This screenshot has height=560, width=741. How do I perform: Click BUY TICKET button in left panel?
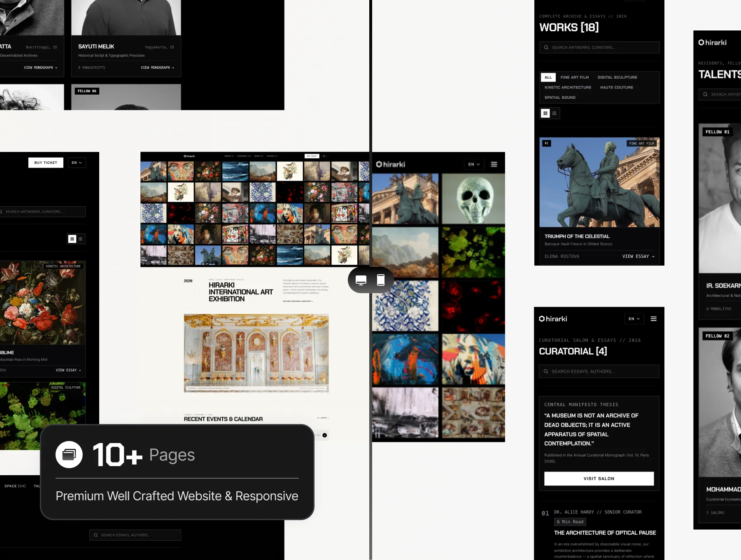[x=46, y=163]
